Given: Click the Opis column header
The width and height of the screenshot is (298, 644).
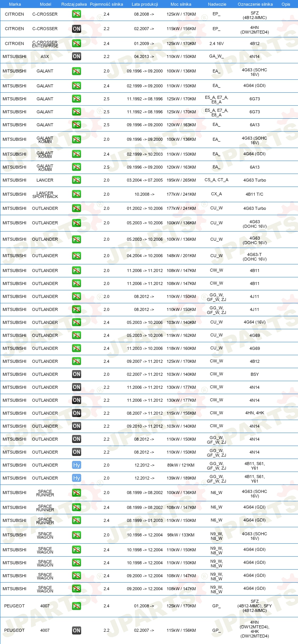Looking at the screenshot, I should (286, 4).
